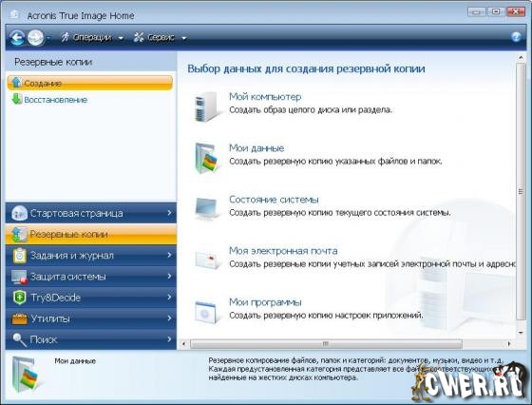Viewport: 532px width, 405px height.
Task: Open the Операции menu
Action: pos(91,37)
